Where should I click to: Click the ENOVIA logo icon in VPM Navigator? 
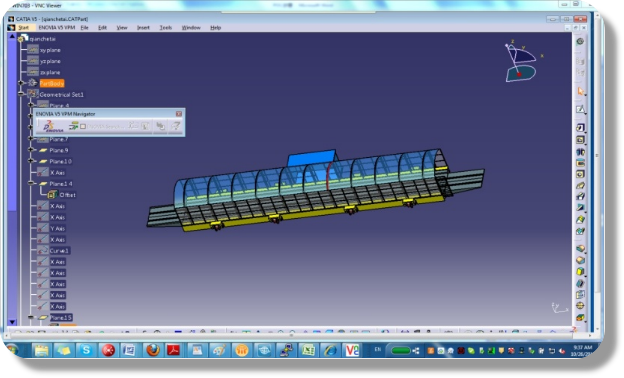[53, 127]
